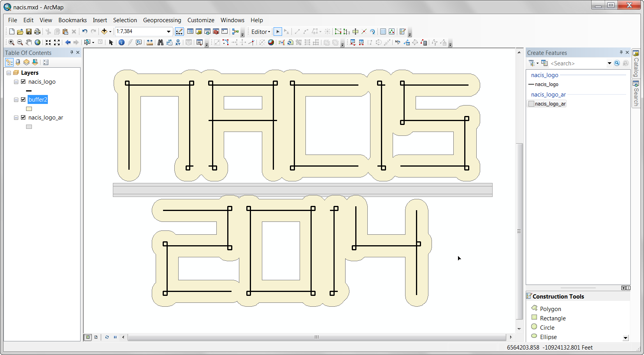Collapse the buffer2 layer legend

pos(16,100)
